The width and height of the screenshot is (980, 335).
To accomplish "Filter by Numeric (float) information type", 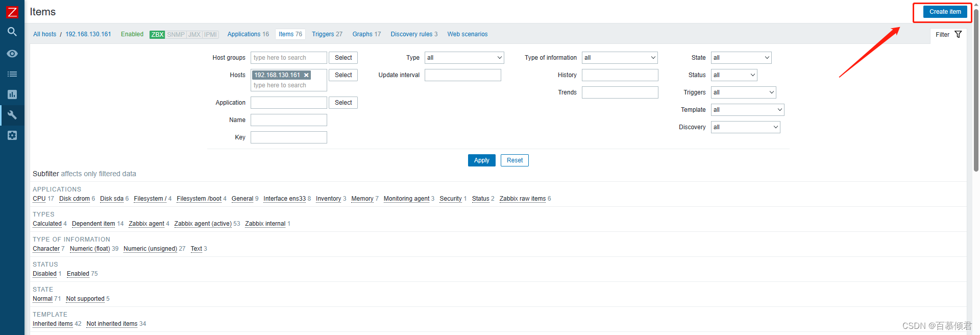I will click(90, 249).
